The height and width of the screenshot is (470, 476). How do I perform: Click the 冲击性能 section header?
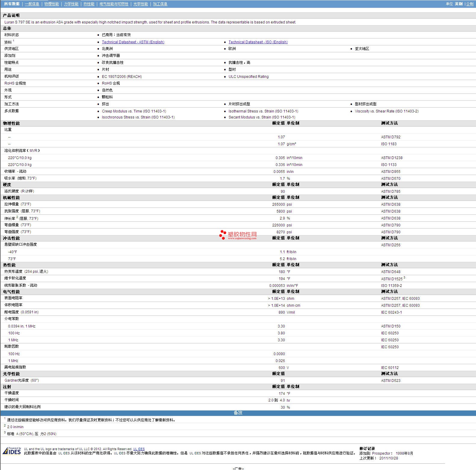coord(11,238)
